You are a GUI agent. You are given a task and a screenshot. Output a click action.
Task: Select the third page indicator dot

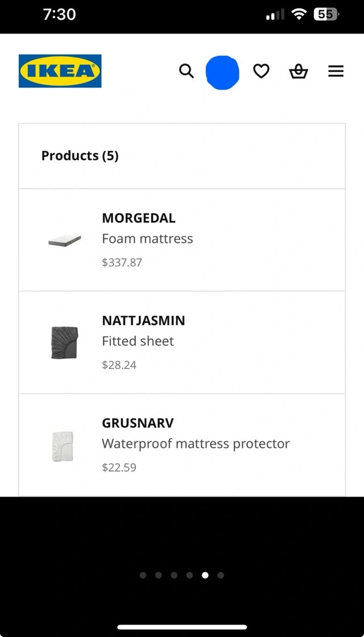pos(174,575)
